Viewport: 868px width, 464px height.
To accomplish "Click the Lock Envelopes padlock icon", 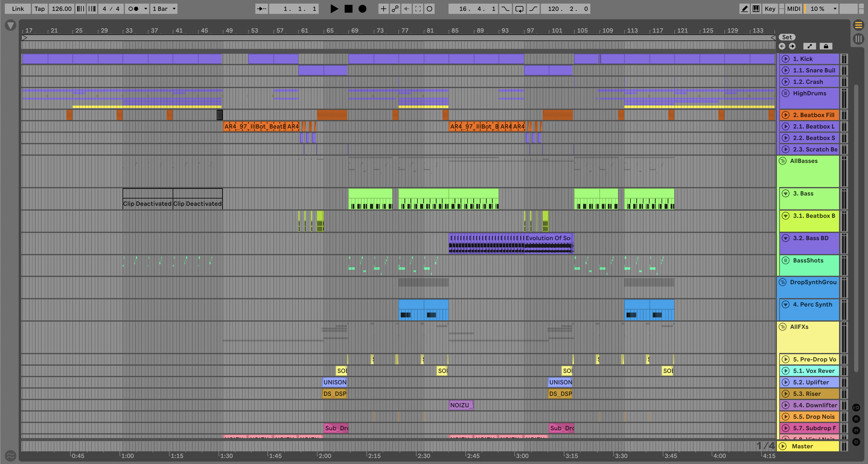I will tap(826, 46).
